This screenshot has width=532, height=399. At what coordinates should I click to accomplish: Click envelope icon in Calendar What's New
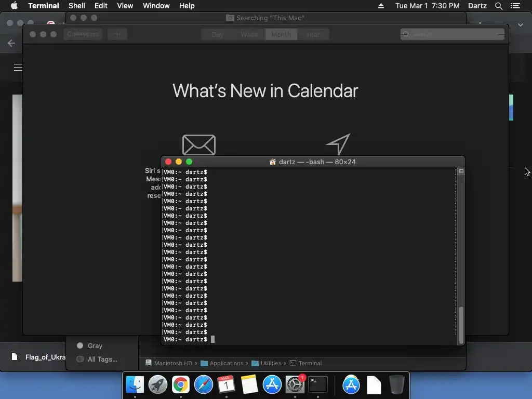(199, 145)
